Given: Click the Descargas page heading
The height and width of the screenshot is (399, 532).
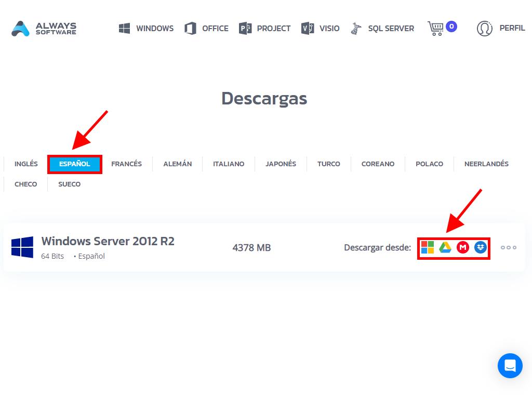Looking at the screenshot, I should coord(264,99).
